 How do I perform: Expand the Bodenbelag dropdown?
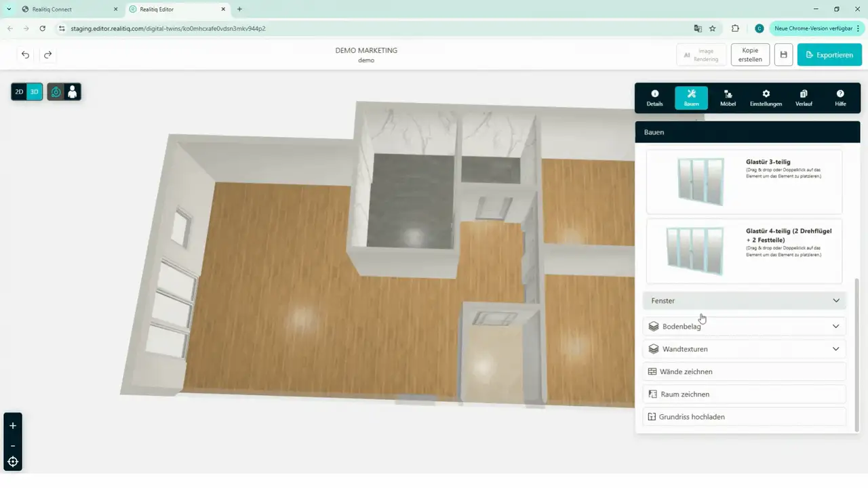745,326
